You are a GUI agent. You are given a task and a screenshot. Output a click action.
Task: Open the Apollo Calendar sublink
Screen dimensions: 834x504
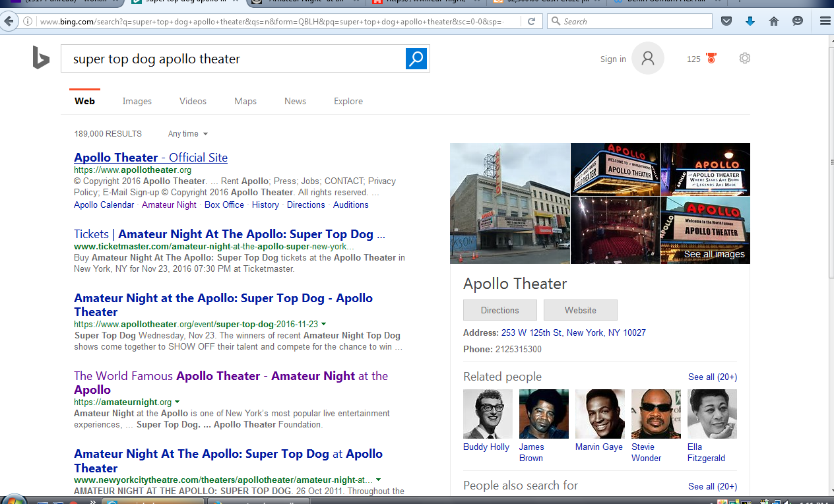(x=104, y=205)
